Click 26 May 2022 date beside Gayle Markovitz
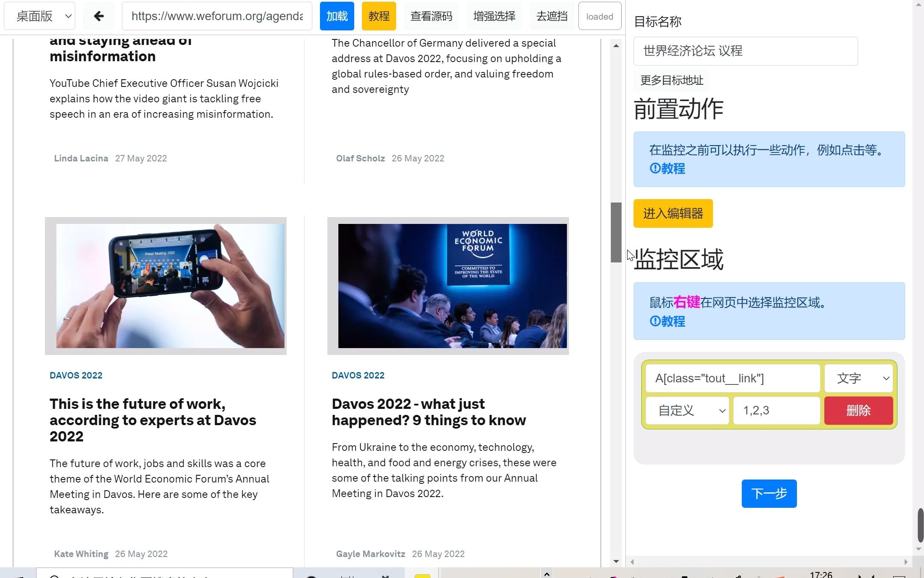Viewport: 924px width, 578px height. click(x=438, y=554)
